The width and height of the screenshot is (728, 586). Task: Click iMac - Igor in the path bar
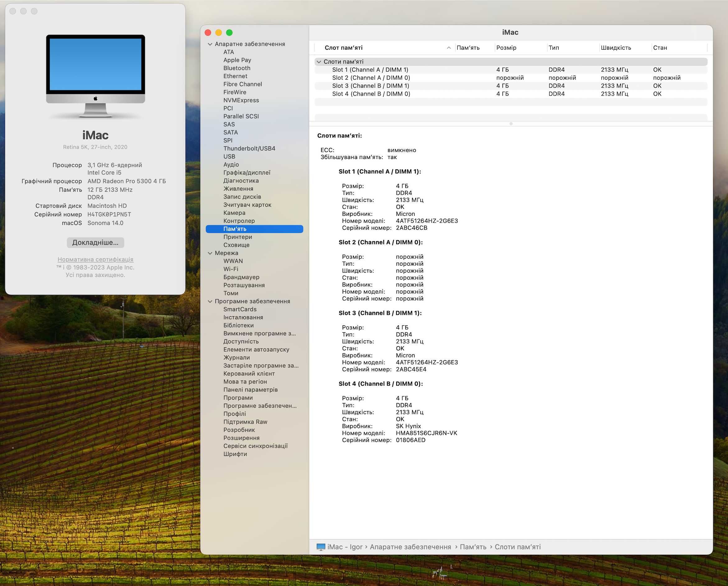345,547
